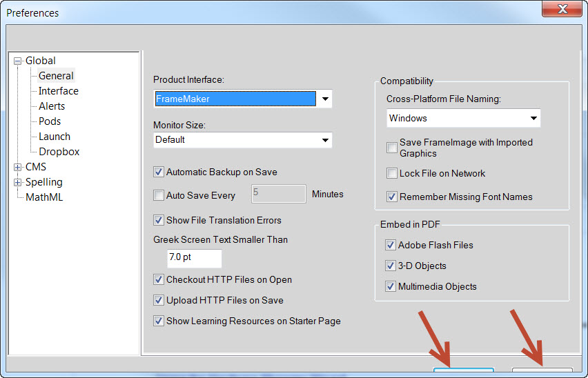Click the Greek Screen Text size field

tap(193, 259)
